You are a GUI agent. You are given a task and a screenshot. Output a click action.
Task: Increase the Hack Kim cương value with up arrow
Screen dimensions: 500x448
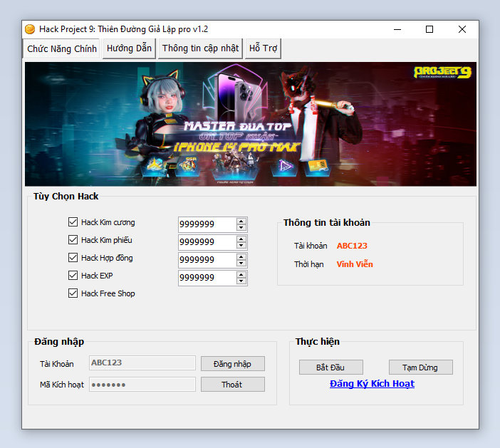(x=241, y=221)
